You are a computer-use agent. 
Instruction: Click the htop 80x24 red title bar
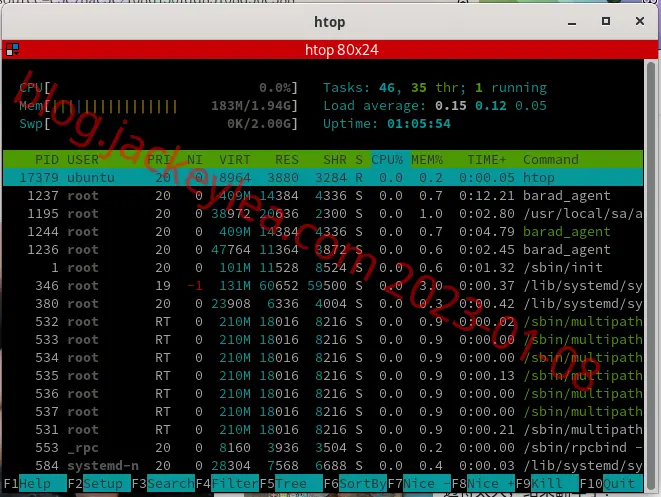pos(330,50)
